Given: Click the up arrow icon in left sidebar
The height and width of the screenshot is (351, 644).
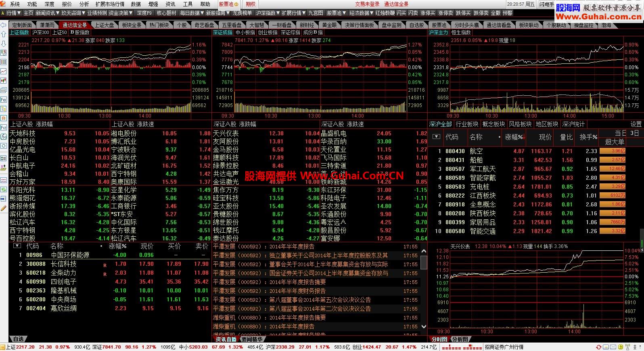Looking at the screenshot, I should [x=3, y=34].
